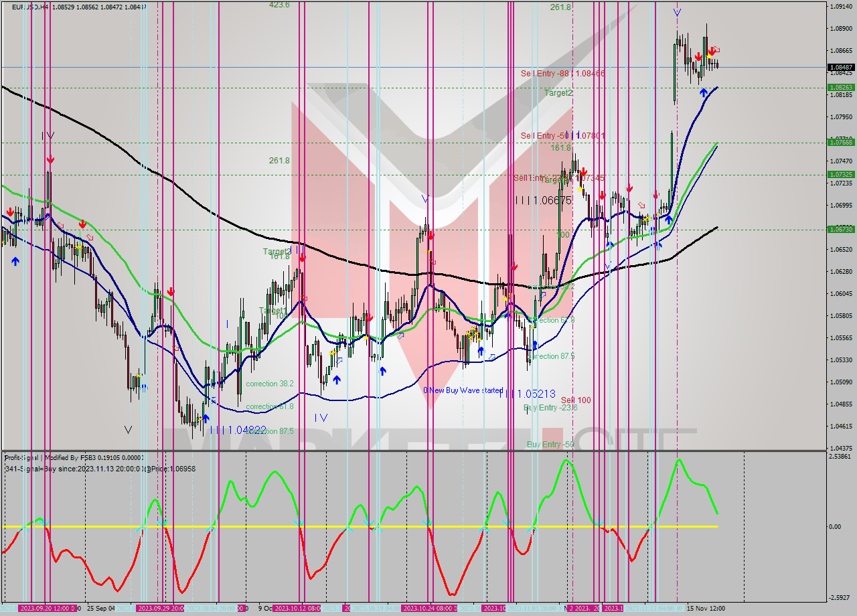Click the 2023.10.24 08:00 date marker
Screen dimensions: 857x616
[x=429, y=608]
